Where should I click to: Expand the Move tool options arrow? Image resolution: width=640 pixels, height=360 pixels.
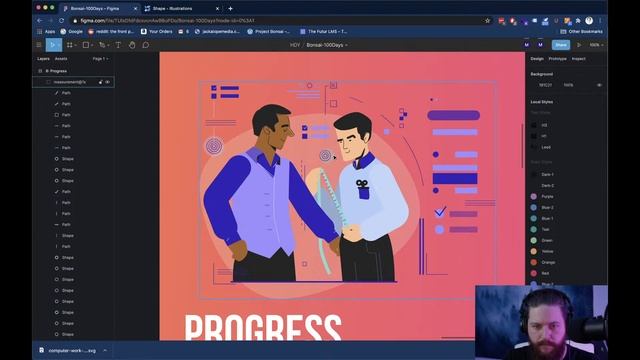click(59, 45)
